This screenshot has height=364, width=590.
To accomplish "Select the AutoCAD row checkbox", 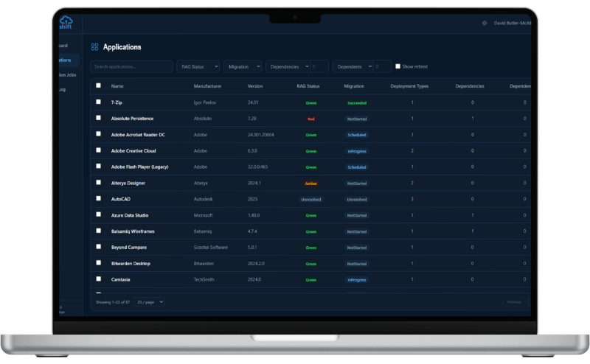I will pyautogui.click(x=99, y=198).
